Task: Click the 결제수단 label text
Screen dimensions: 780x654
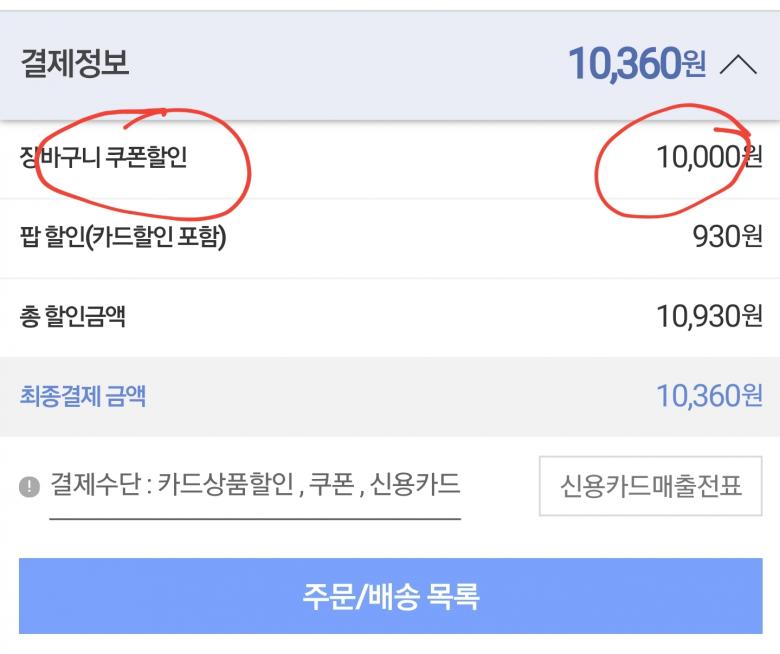Action: point(96,486)
